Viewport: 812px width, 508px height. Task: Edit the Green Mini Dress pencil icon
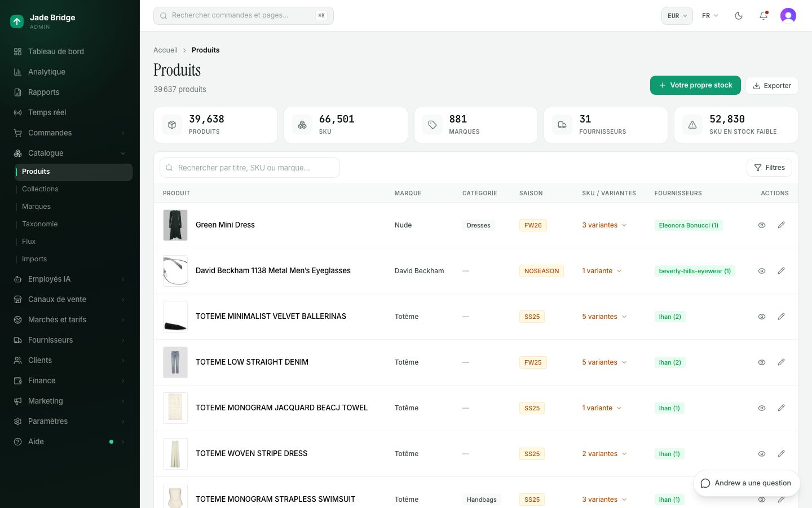(x=781, y=225)
